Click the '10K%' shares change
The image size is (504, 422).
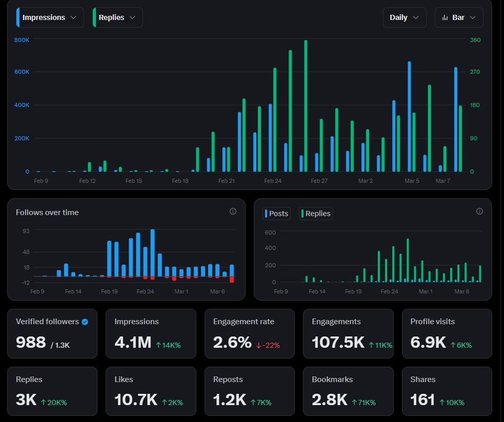(x=453, y=403)
